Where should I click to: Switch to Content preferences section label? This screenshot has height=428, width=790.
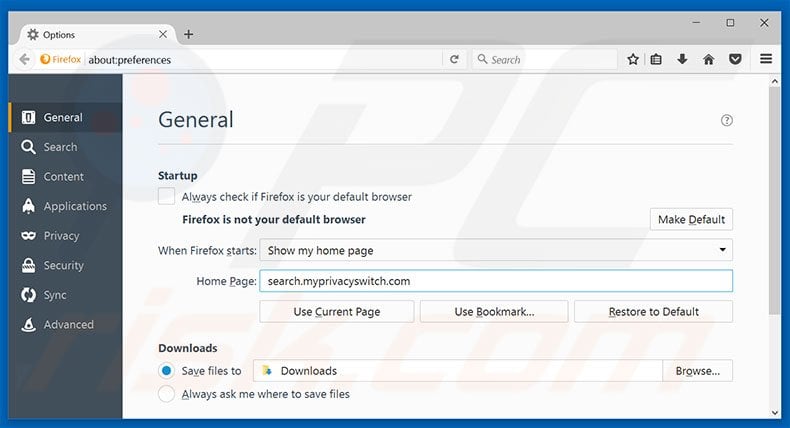coord(63,177)
